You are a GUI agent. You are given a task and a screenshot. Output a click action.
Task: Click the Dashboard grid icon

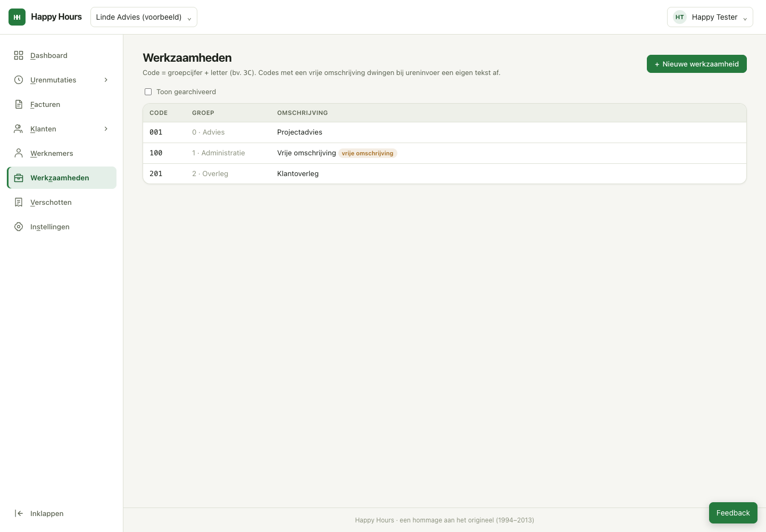19,55
